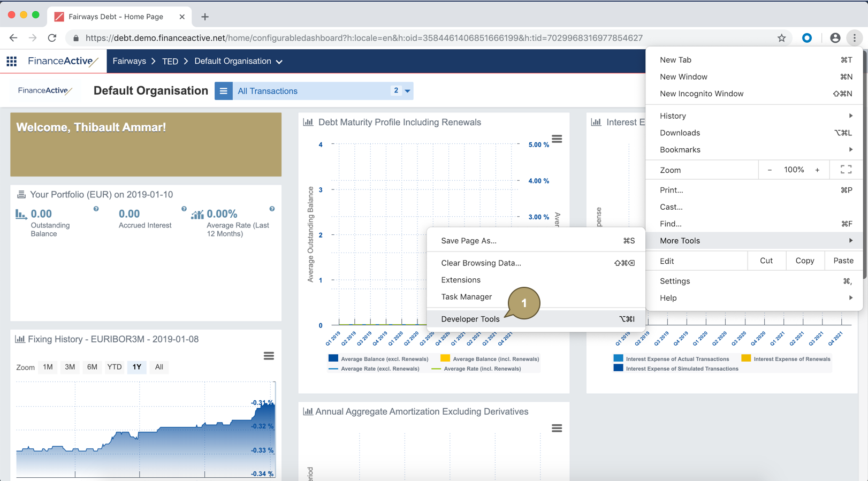Toggle Average Balance (excl. Renewals) legend series

point(384,359)
